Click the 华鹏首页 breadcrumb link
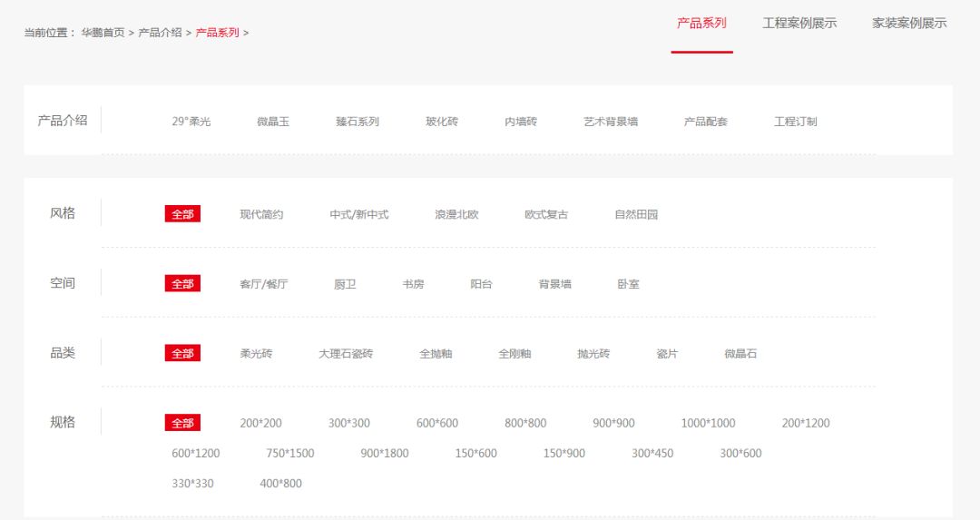Viewport: 980px width, 520px height. point(103,33)
